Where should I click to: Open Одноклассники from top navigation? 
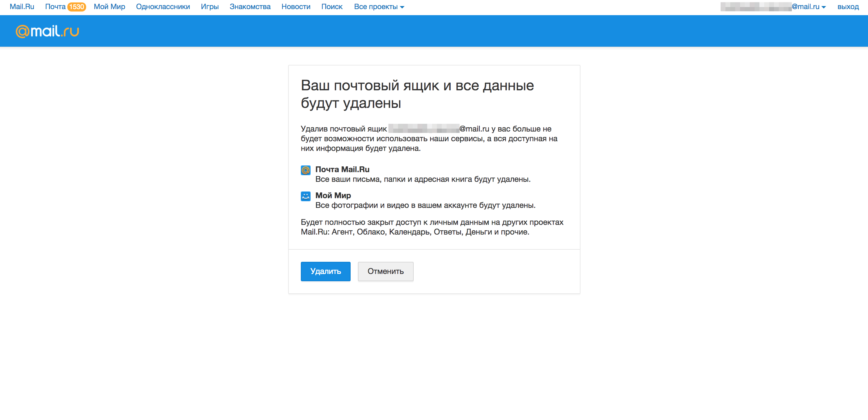pos(163,7)
